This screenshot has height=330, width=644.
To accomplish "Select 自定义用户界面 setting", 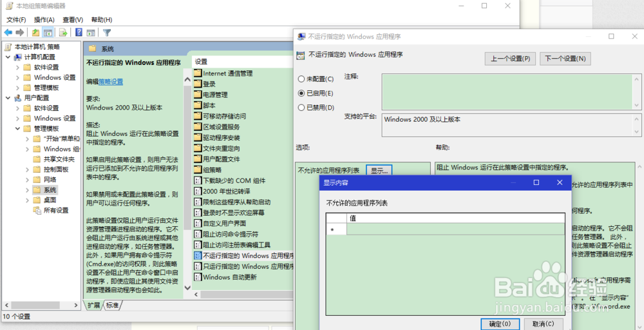I will pyautogui.click(x=224, y=223).
